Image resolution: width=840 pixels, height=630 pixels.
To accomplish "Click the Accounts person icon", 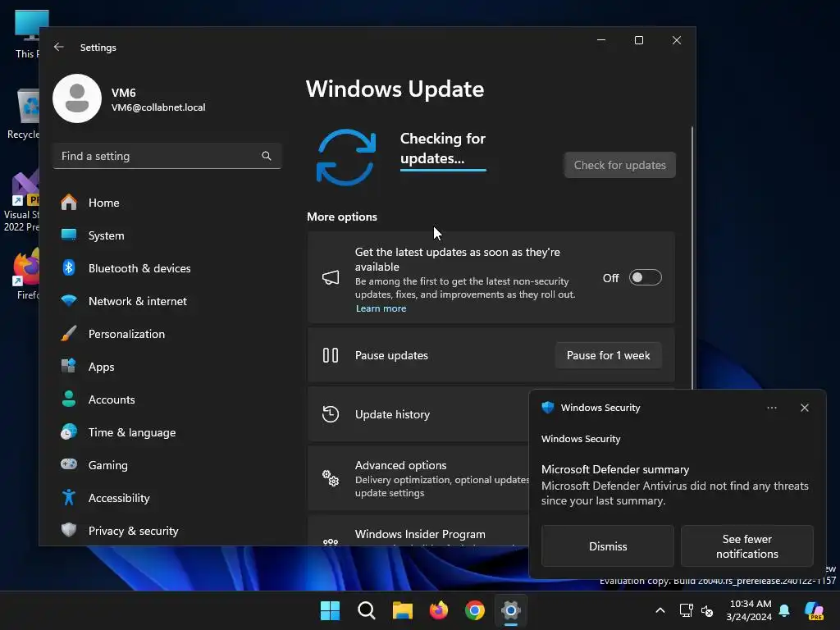I will pos(69,399).
